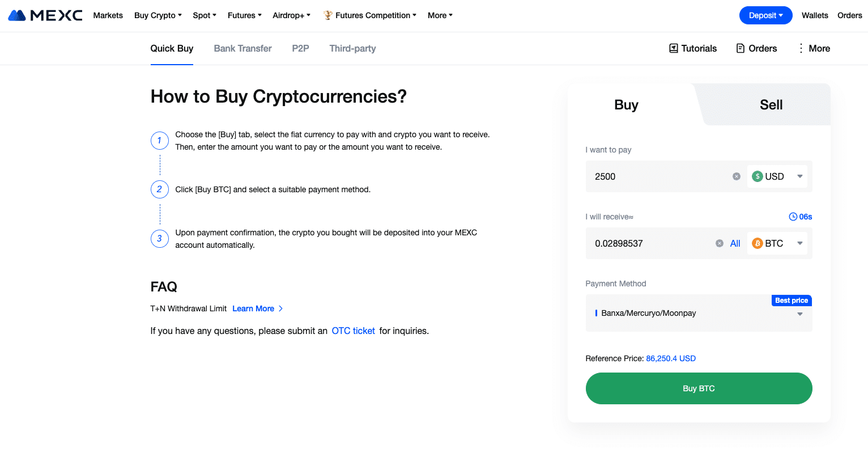Open the Orders document icon
Screen dimensions: 868x461
[x=741, y=48]
